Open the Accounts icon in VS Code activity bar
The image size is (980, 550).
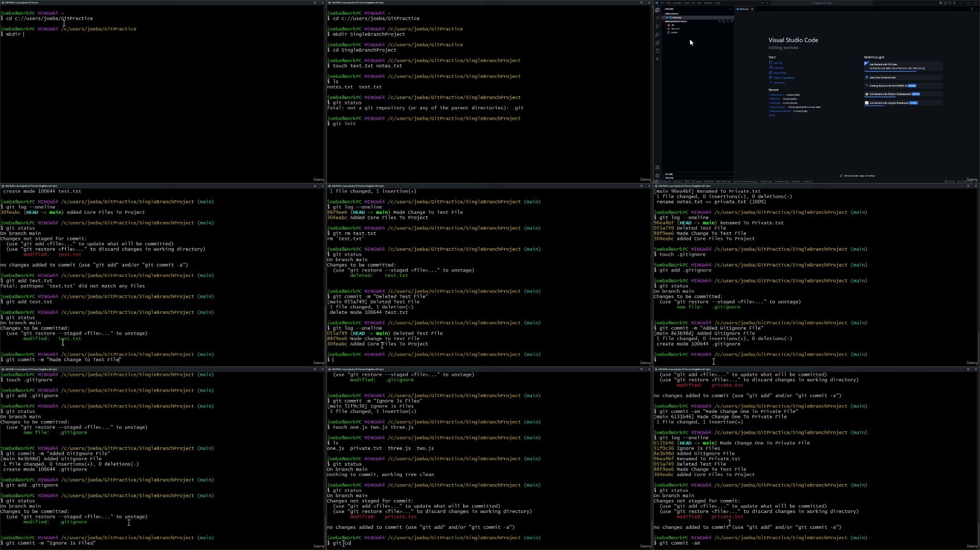tap(657, 168)
